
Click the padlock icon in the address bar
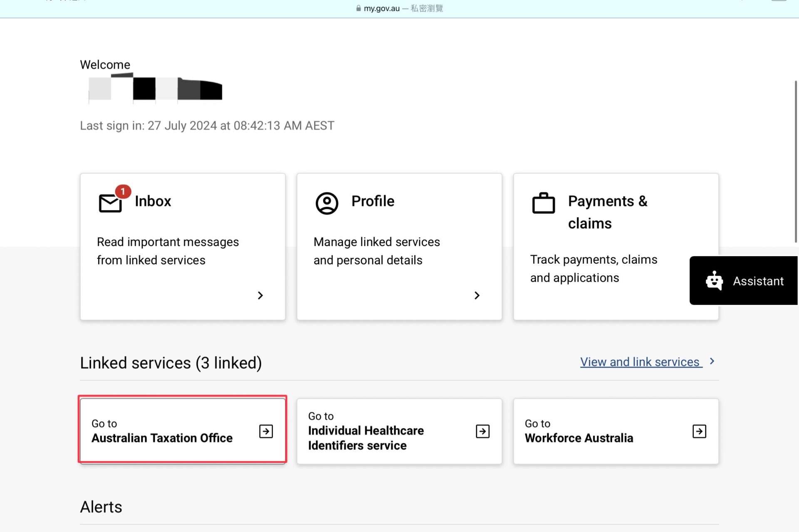click(358, 8)
